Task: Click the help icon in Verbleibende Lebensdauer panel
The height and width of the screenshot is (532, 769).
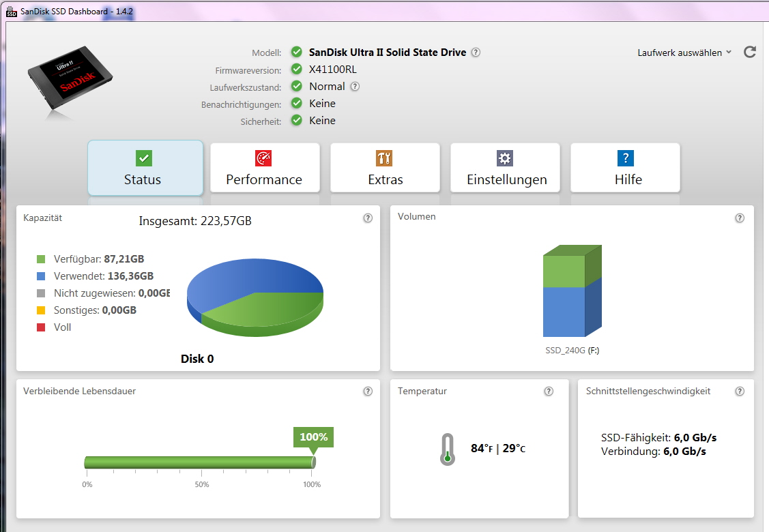Action: pyautogui.click(x=368, y=391)
